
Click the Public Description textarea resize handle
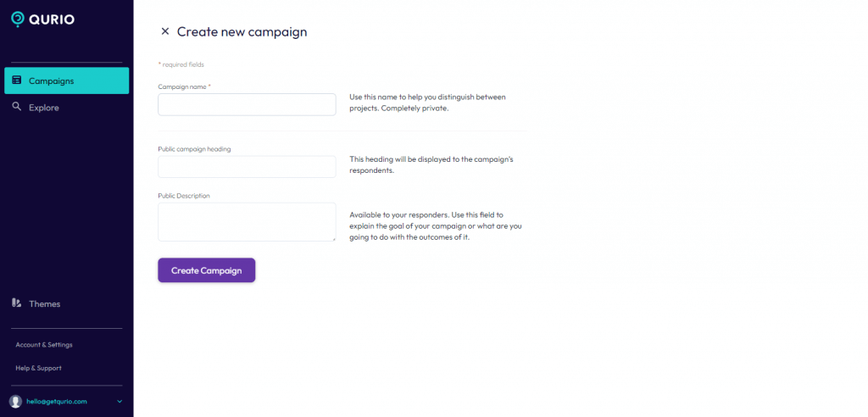tap(333, 239)
